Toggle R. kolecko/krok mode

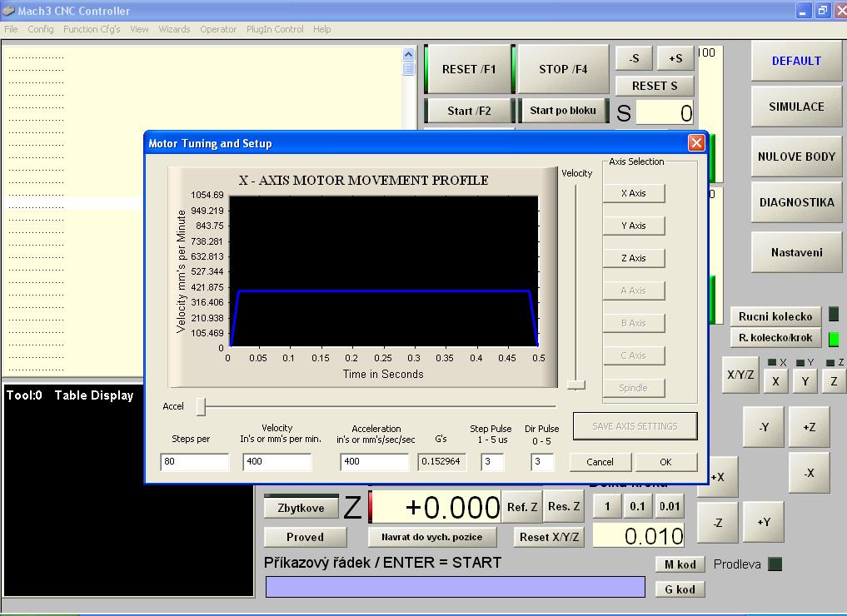pos(775,338)
